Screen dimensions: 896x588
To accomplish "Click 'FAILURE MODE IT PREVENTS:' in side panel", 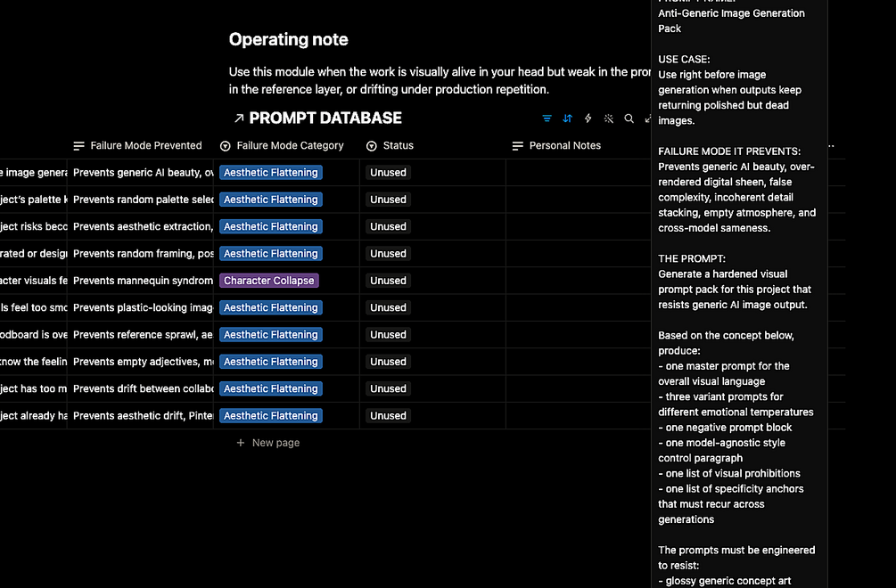I will tap(729, 151).
